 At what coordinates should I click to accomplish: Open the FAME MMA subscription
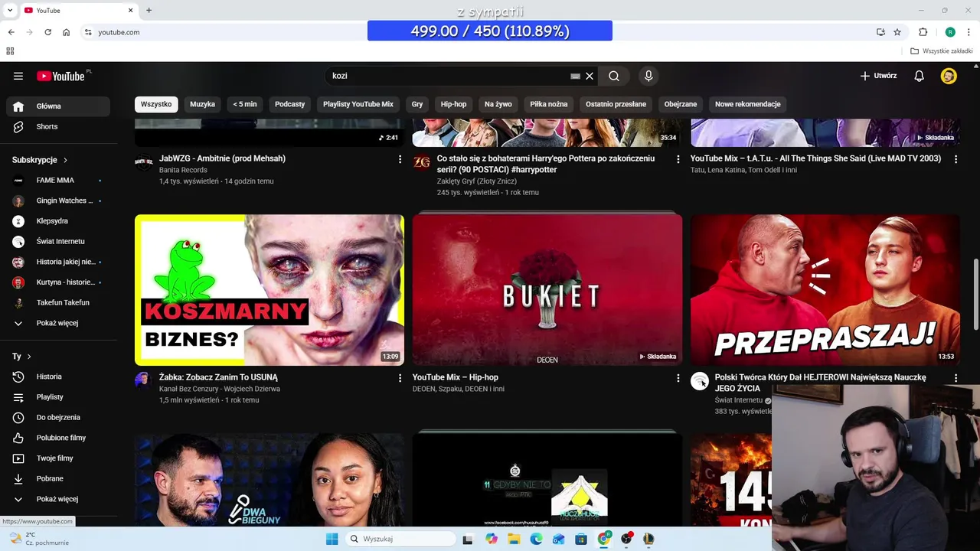(x=58, y=181)
